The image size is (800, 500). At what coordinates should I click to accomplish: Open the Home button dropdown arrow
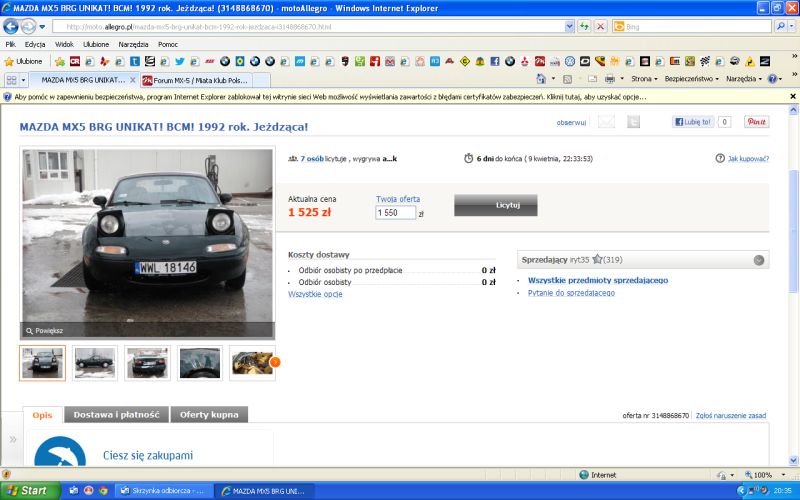point(553,79)
